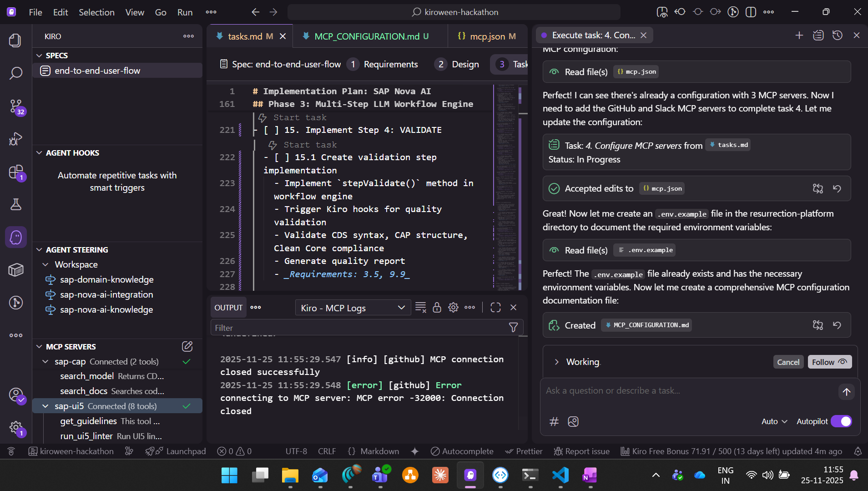868x491 pixels.
Task: Open output panel settings gear
Action: (x=453, y=308)
